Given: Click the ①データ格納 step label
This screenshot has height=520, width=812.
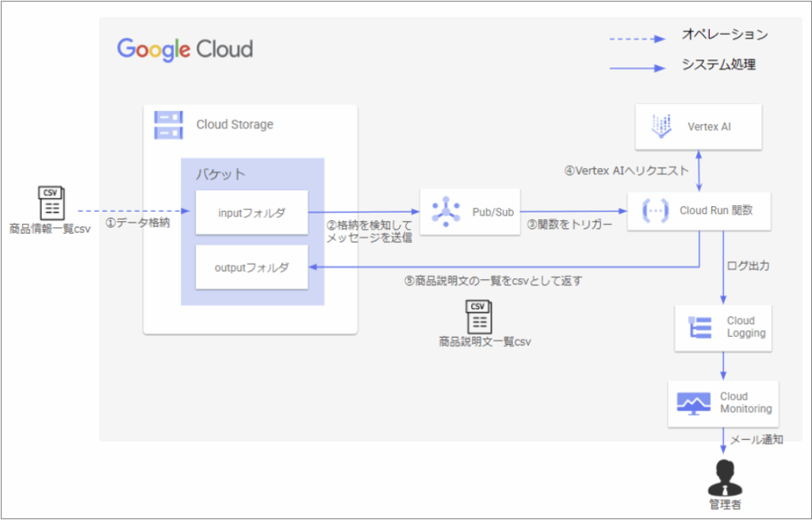Looking at the screenshot, I should tap(137, 225).
